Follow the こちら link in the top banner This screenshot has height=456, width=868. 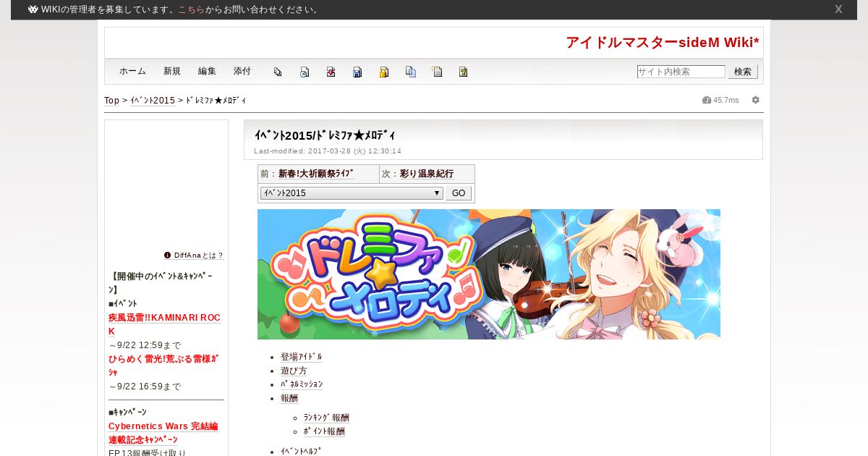191,9
